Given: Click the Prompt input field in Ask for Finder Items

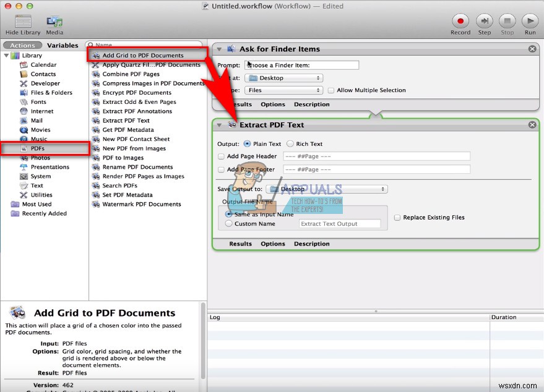Looking at the screenshot, I should [303, 64].
